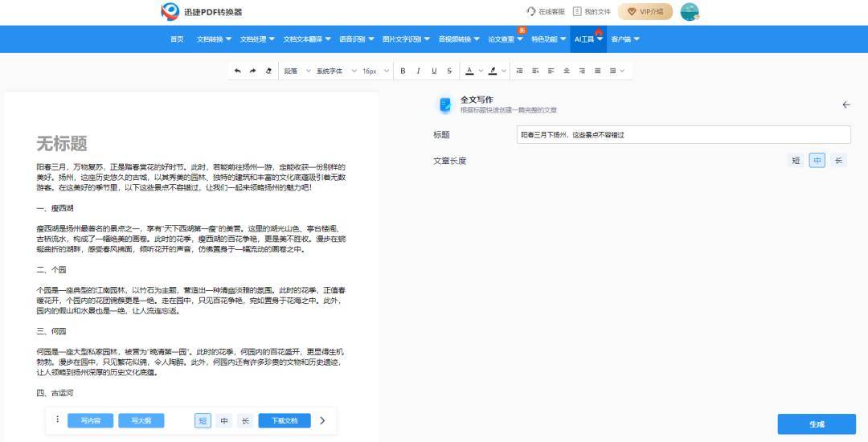Select 中 article length in right panel
This screenshot has height=442, width=868.
817,161
